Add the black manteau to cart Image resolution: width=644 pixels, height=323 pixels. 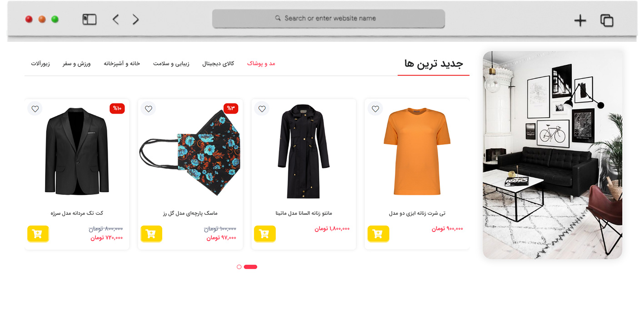[265, 234]
